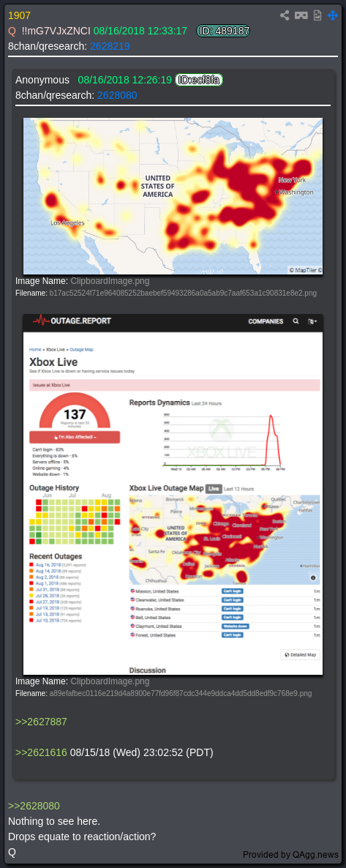Screen dimensions: 346x868
Task: Select filename starting with b17ac52524f71e
Action: [183, 293]
